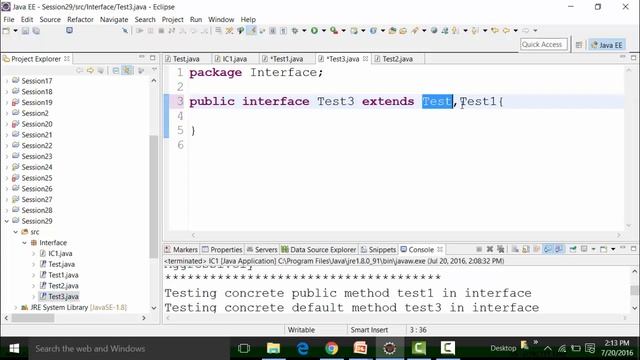Click the Save toolbar icon
Screen dimensions: 640x360
tap(25, 31)
